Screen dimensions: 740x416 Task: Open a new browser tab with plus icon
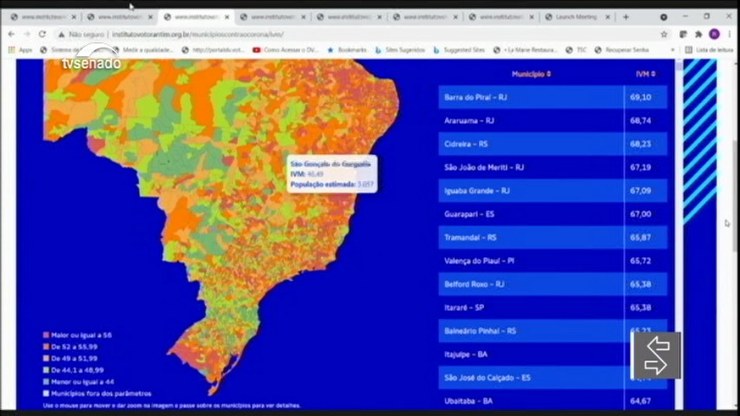click(626, 17)
